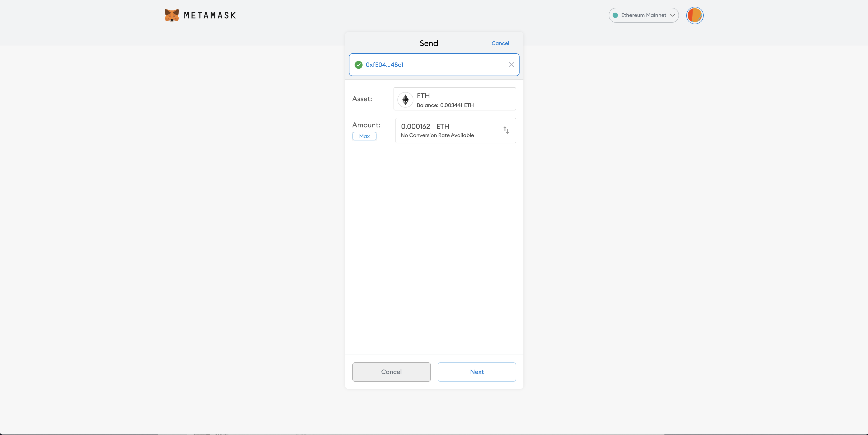This screenshot has height=435, width=868.
Task: Click the green verified checkmark icon
Action: (x=359, y=65)
